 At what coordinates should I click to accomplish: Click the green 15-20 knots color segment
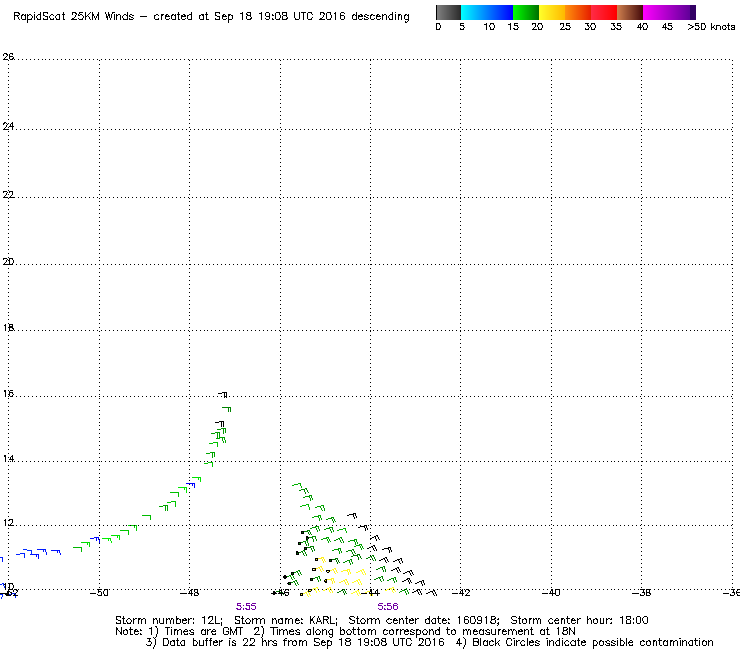[526, 12]
